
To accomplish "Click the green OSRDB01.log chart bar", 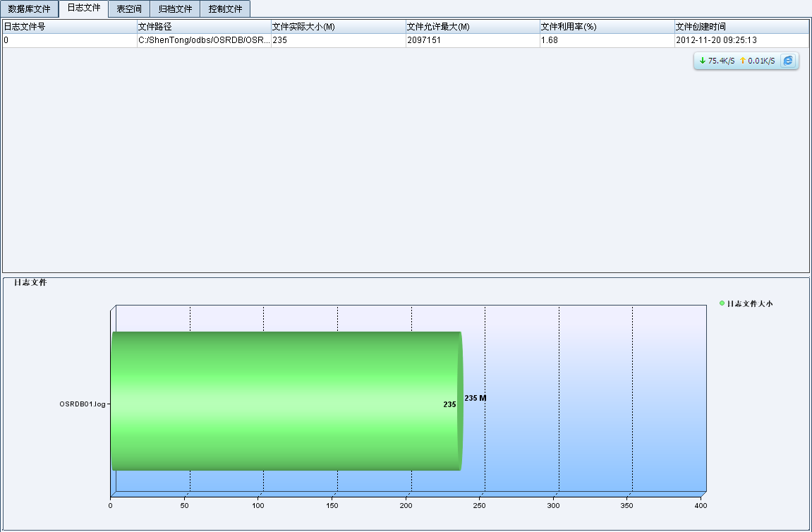I will click(282, 401).
